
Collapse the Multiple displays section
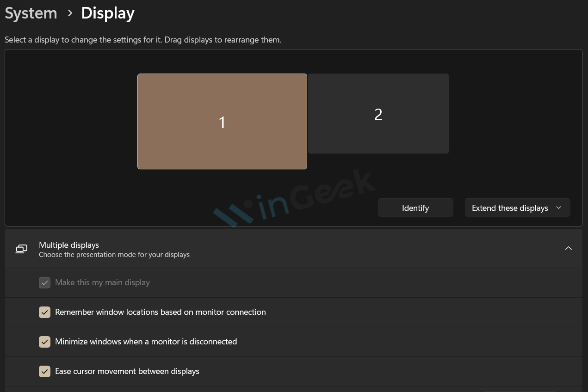click(x=568, y=248)
